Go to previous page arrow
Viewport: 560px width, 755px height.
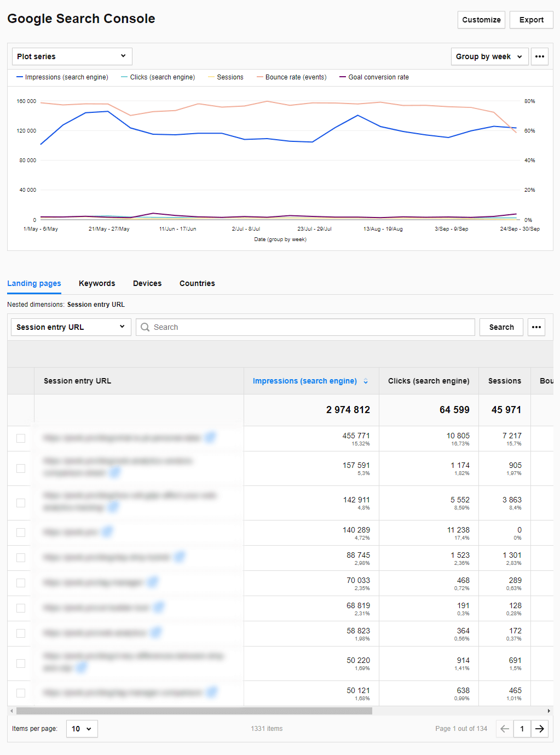click(505, 729)
